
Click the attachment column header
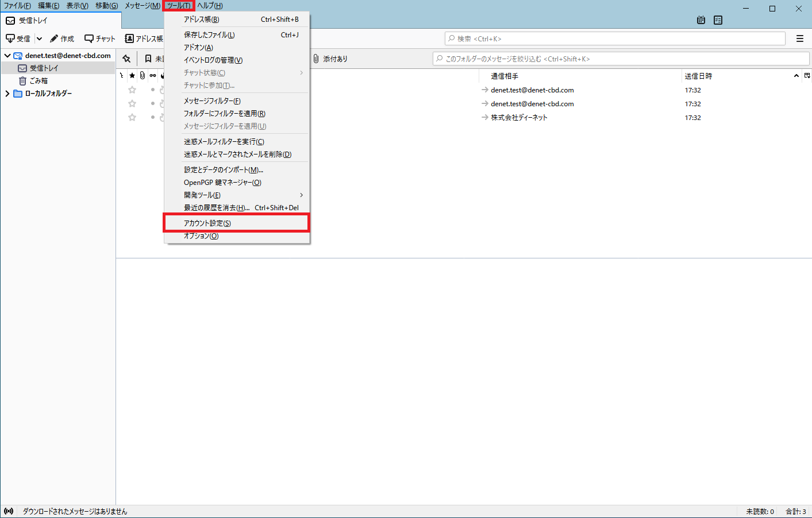143,76
